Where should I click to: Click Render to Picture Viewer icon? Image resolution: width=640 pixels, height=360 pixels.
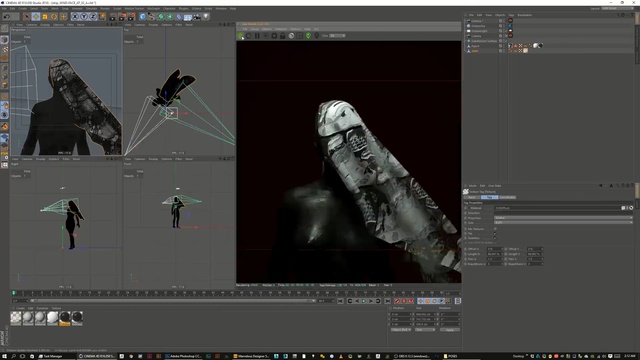[122, 17]
